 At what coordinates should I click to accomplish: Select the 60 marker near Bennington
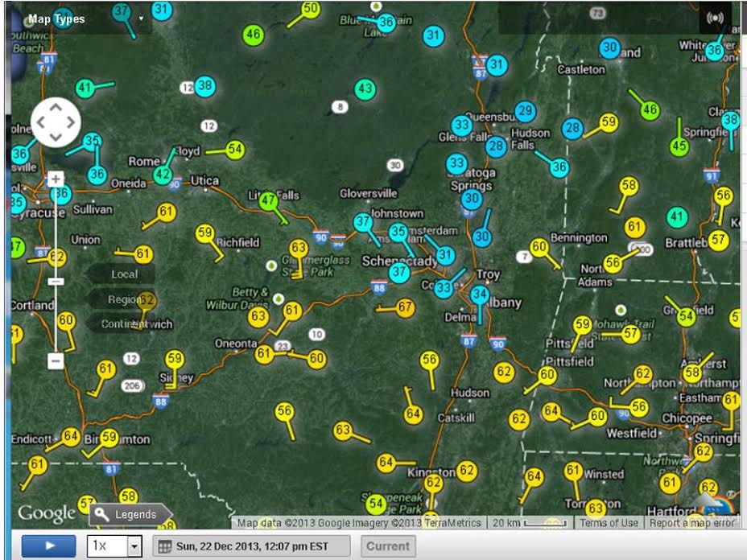(539, 247)
